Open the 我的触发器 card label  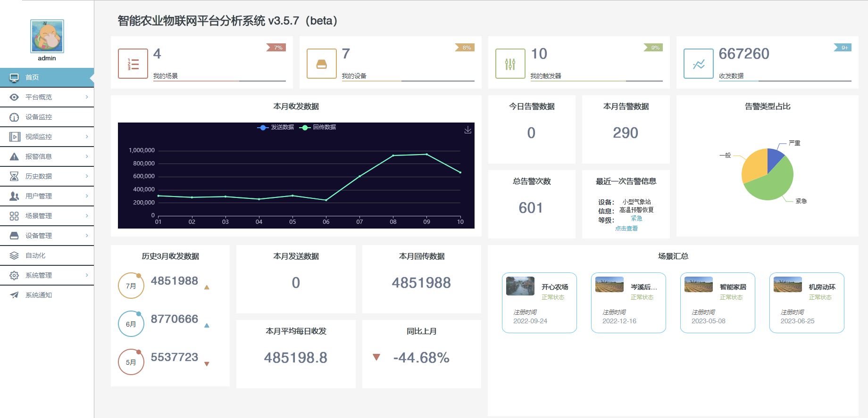coord(546,76)
